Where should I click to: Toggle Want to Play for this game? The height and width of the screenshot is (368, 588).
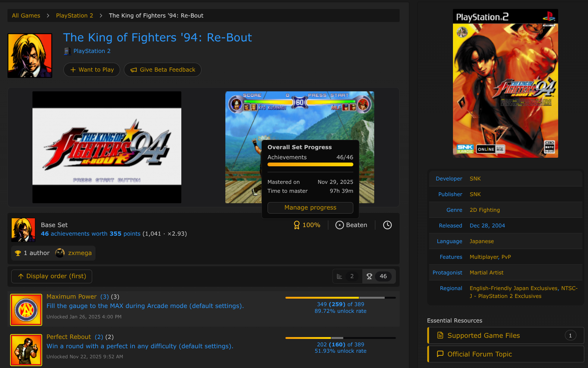[92, 70]
